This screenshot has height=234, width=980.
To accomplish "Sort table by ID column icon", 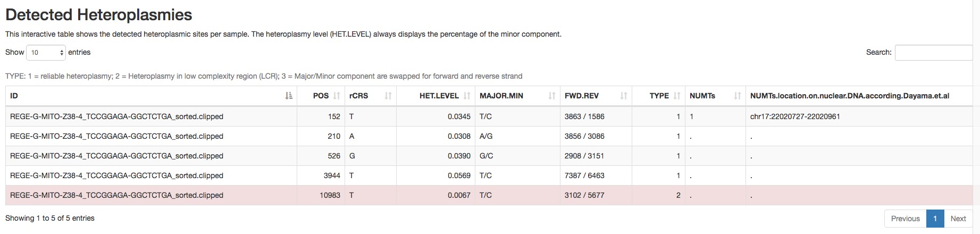I will pos(289,96).
